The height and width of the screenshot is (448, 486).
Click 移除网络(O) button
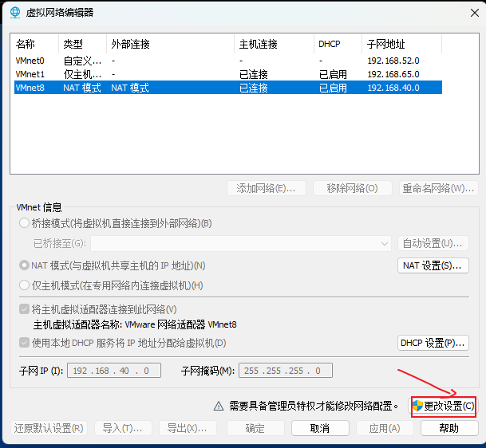[x=353, y=188]
